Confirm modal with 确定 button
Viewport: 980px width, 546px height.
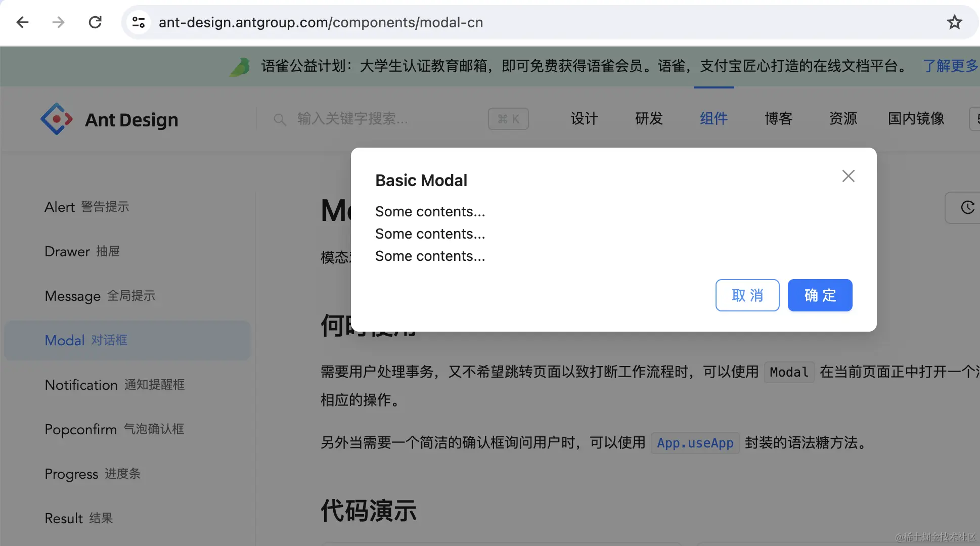[x=820, y=295]
